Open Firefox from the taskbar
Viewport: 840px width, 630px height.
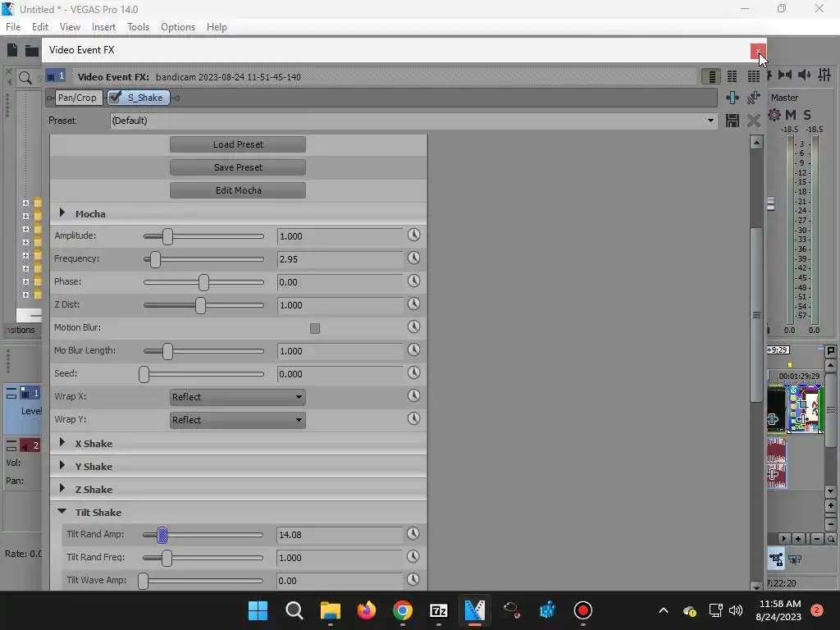pyautogui.click(x=367, y=610)
